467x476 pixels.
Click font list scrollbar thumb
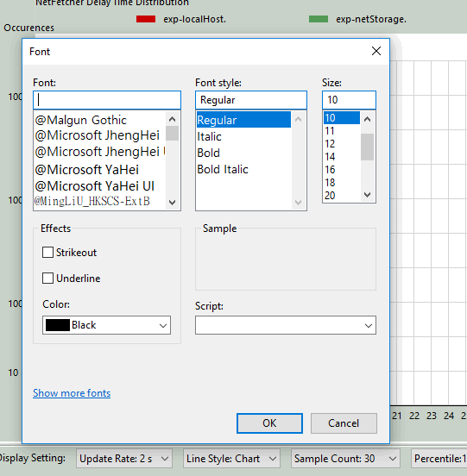coord(172,134)
